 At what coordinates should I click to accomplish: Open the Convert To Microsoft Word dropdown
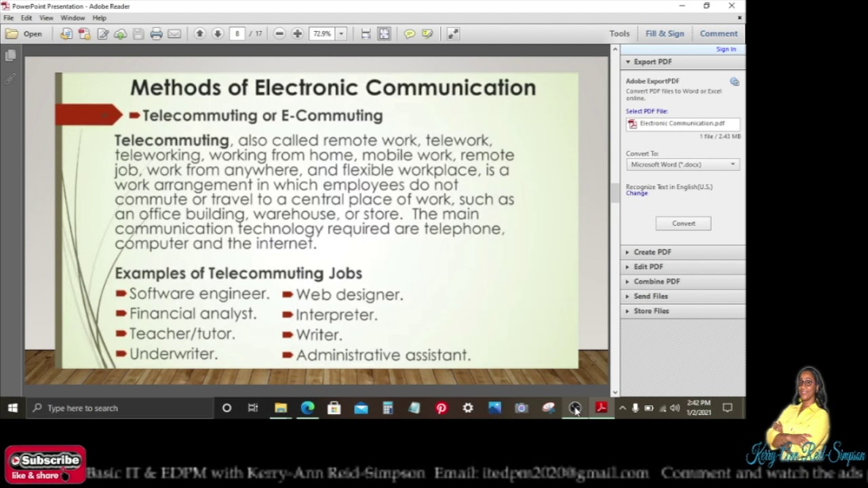(x=682, y=164)
